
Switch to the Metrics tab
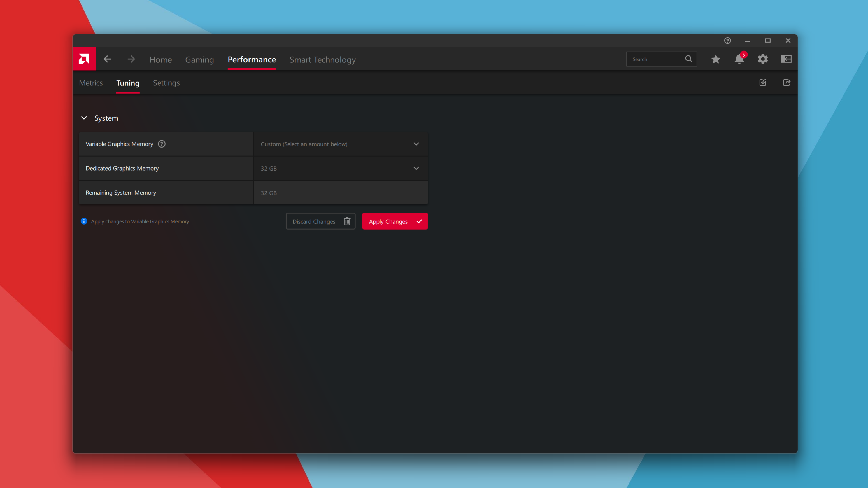pyautogui.click(x=91, y=83)
